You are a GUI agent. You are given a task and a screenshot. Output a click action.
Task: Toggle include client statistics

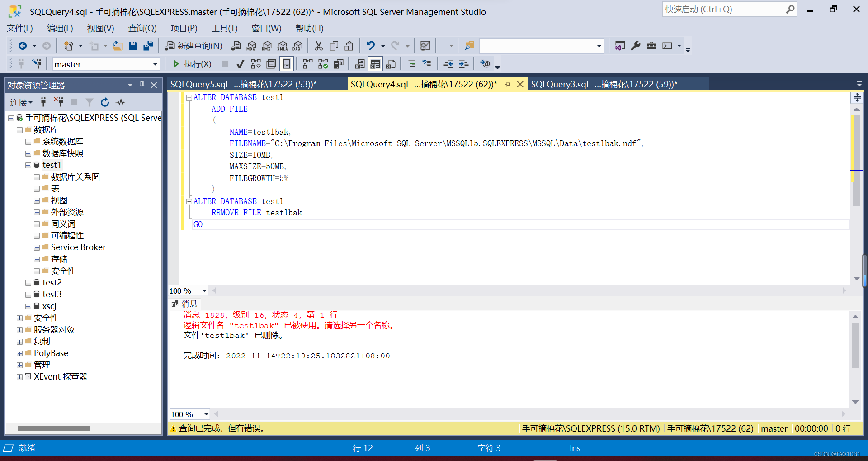point(339,64)
